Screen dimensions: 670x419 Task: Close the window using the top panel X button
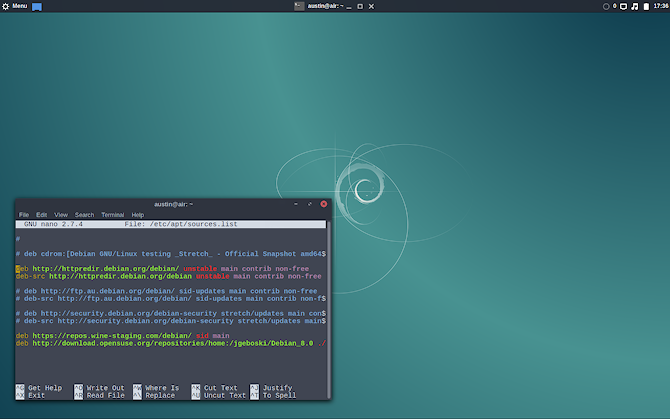point(371,6)
